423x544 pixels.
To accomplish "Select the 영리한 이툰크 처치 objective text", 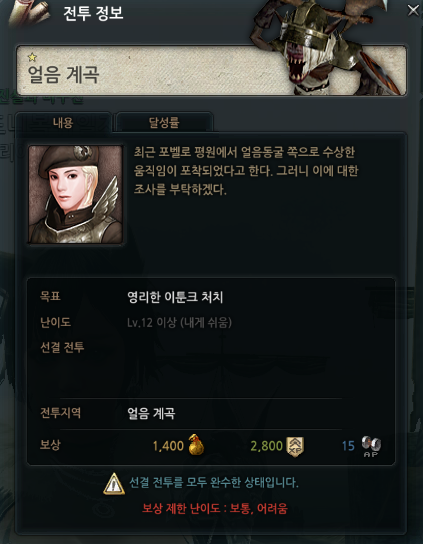I will (175, 297).
